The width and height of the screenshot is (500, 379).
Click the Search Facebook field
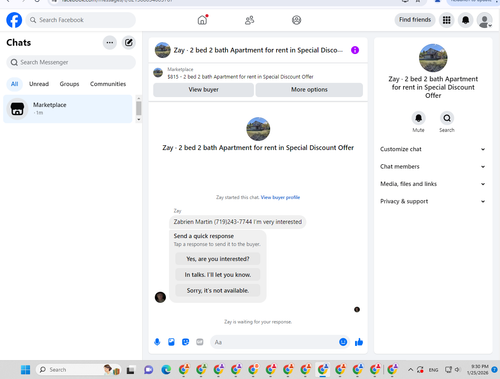tap(81, 20)
